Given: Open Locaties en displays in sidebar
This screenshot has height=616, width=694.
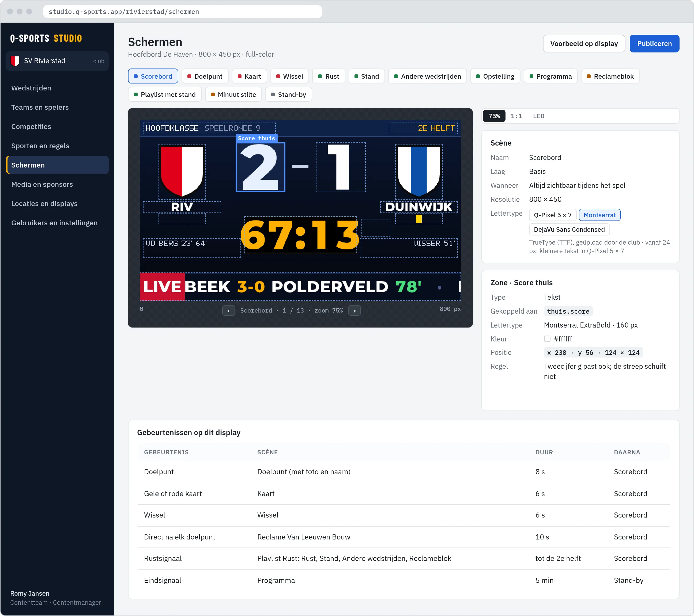Looking at the screenshot, I should point(57,204).
